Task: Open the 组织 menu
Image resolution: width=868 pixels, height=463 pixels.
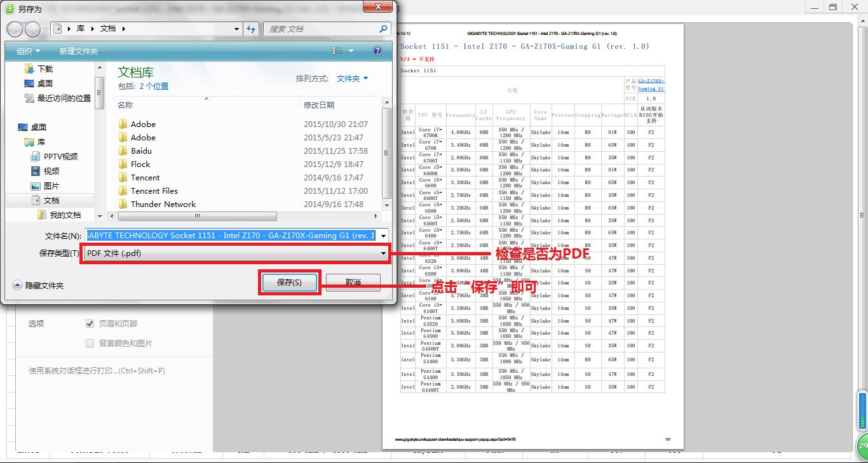Action: coord(28,51)
